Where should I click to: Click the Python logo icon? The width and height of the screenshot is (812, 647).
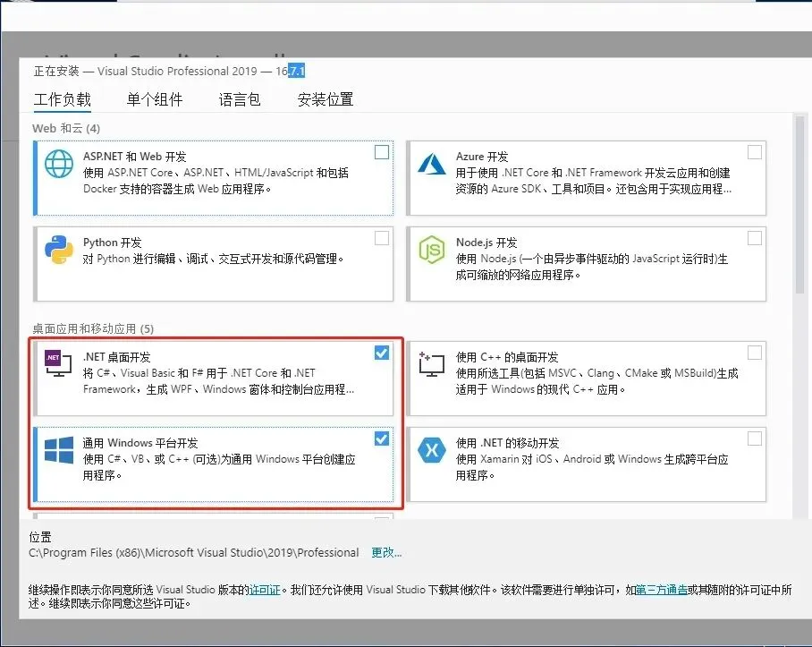[x=58, y=250]
